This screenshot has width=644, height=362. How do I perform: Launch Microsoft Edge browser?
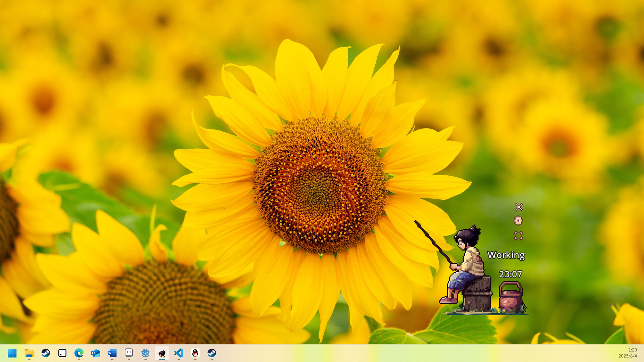pos(79,353)
